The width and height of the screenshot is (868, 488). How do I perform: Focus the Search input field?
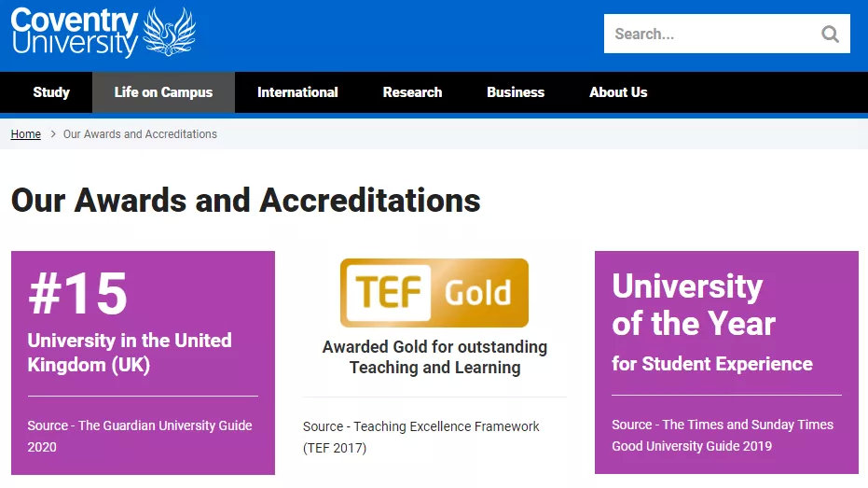click(710, 34)
